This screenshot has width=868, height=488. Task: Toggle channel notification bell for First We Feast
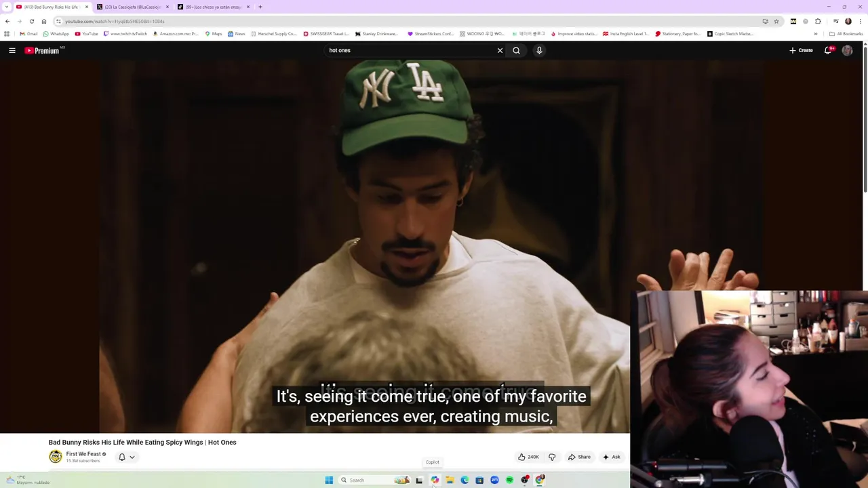tap(122, 457)
